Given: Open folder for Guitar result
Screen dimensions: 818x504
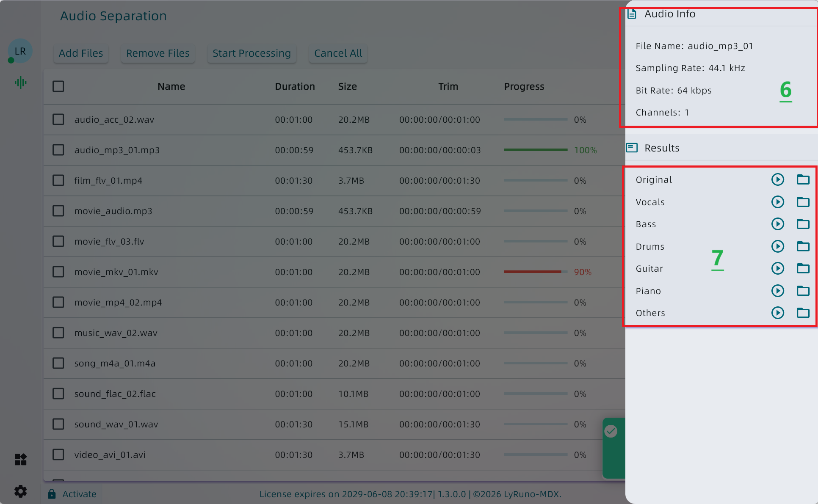Looking at the screenshot, I should pos(803,268).
